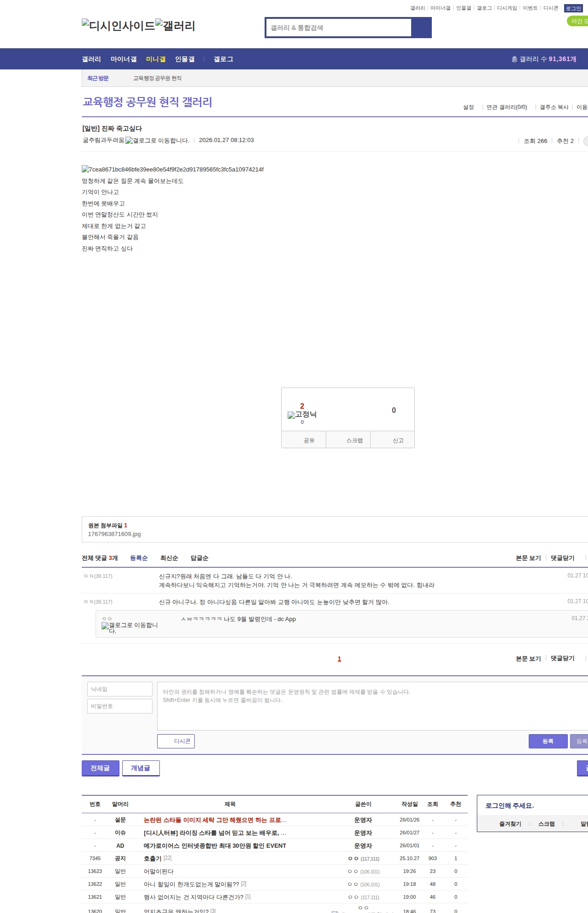Click 본문 보기 beside the comment page number
Image resolution: width=588 pixels, height=913 pixels.
(x=528, y=658)
